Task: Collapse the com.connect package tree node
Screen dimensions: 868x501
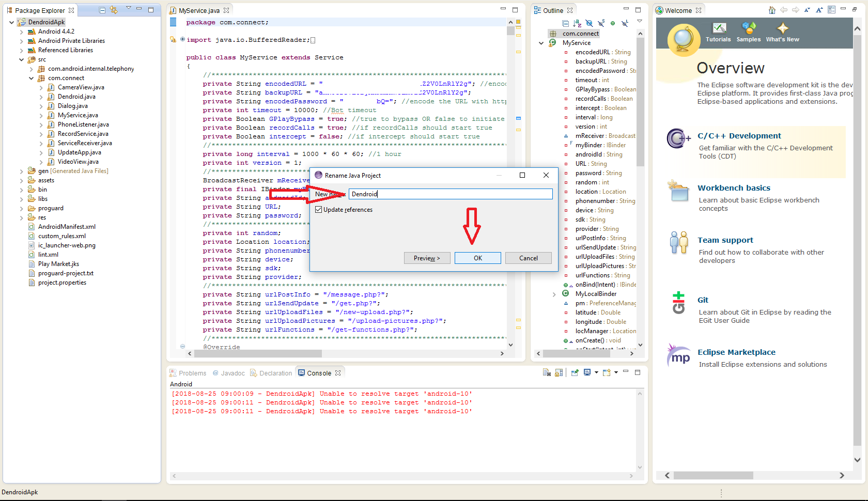Action: point(32,78)
